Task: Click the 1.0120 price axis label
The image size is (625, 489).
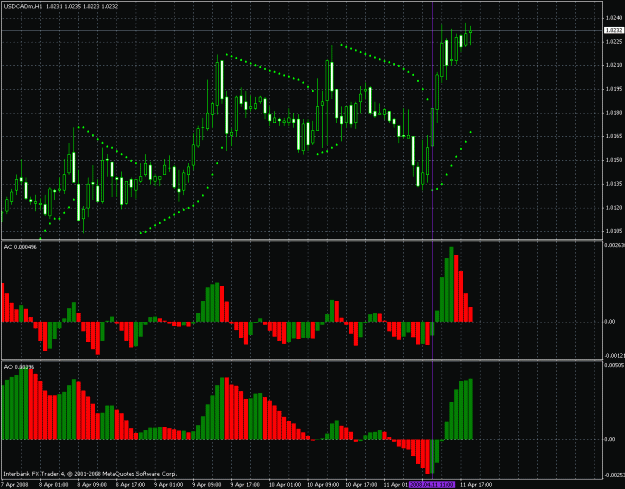Action: tap(614, 208)
